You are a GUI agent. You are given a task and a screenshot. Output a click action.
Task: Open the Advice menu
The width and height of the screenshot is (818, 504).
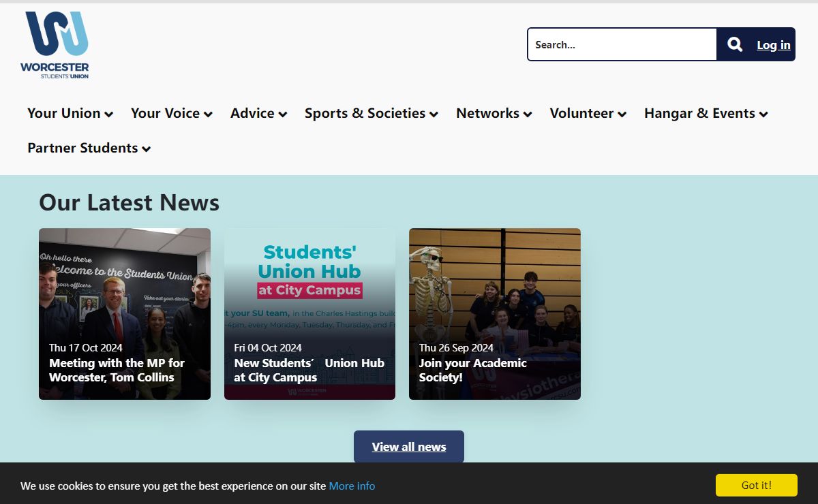(x=259, y=114)
